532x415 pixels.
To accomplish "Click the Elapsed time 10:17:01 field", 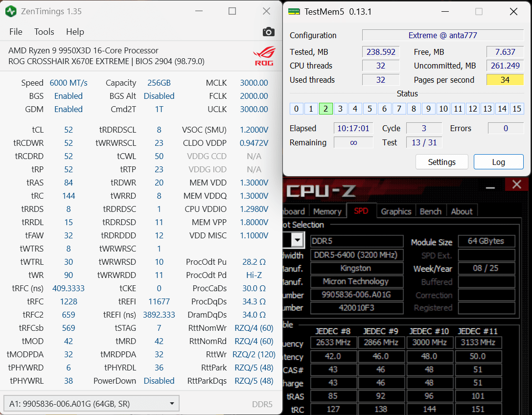I will click(353, 128).
